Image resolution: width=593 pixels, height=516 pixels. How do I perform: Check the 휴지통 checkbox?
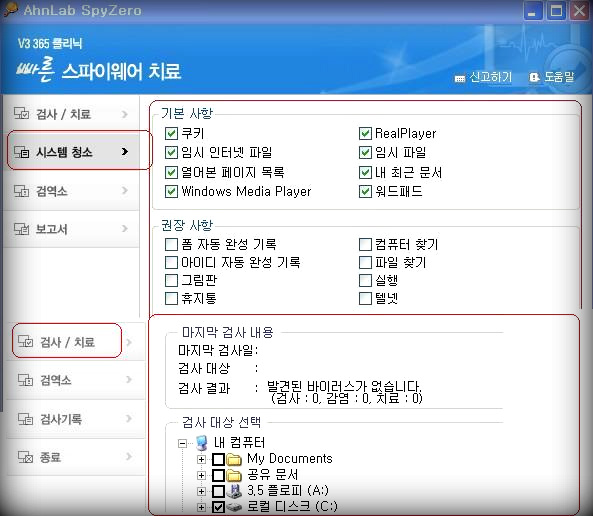[171, 298]
